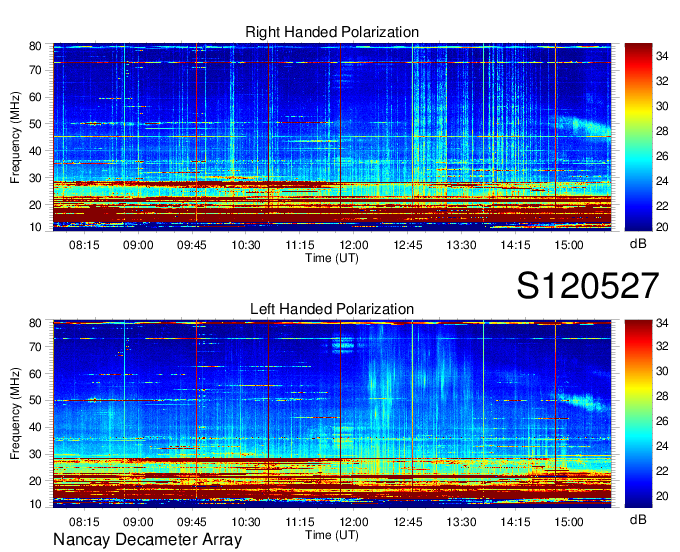
Task: Click the 34 value on the upper colorbar
Action: [662, 56]
